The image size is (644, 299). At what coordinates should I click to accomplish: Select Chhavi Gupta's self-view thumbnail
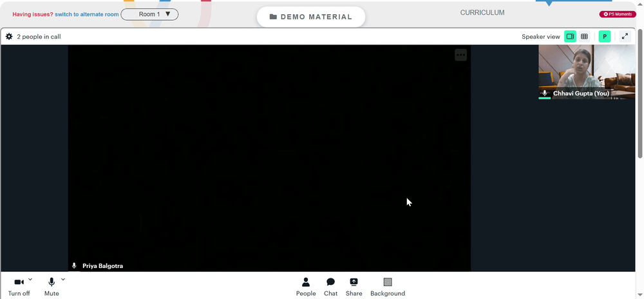pos(587,72)
